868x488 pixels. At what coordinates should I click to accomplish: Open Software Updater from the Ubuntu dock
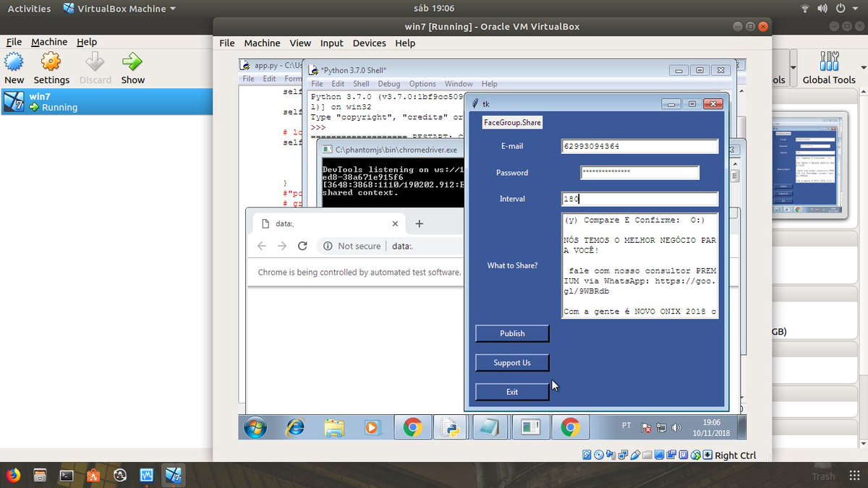click(x=120, y=475)
